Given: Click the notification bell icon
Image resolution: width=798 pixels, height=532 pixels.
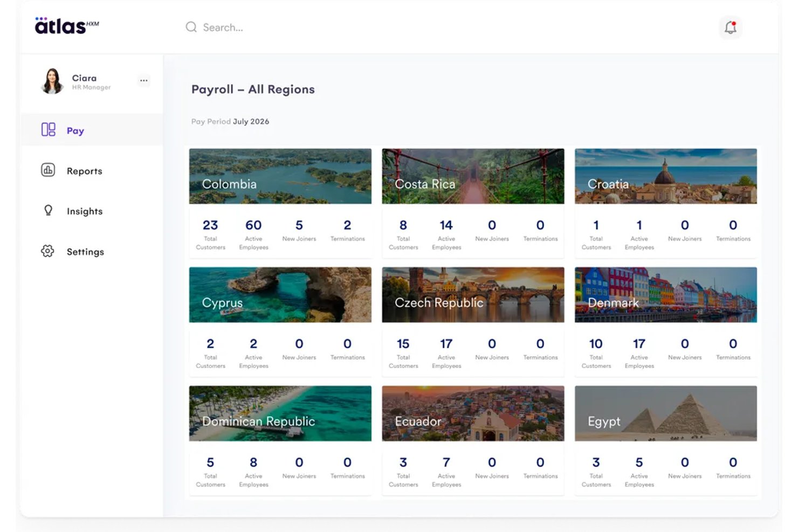Looking at the screenshot, I should pyautogui.click(x=731, y=27).
